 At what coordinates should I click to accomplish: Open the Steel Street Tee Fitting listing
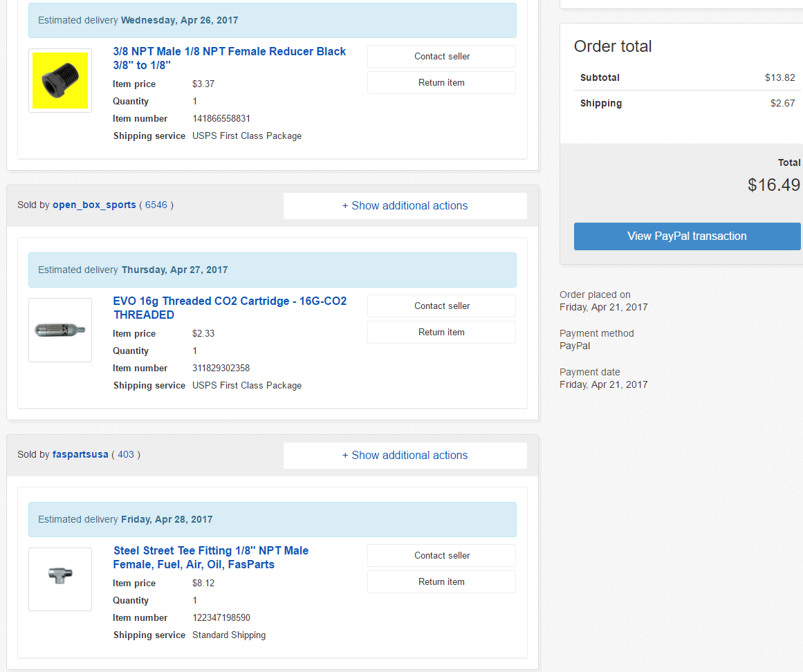210,557
